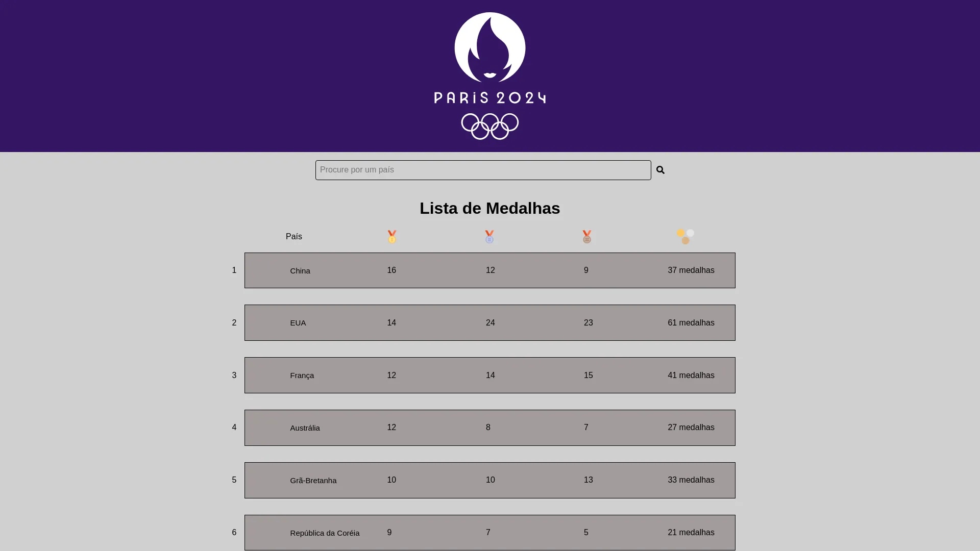Click the 'País' column header
Image resolution: width=980 pixels, height=551 pixels.
[x=294, y=237]
